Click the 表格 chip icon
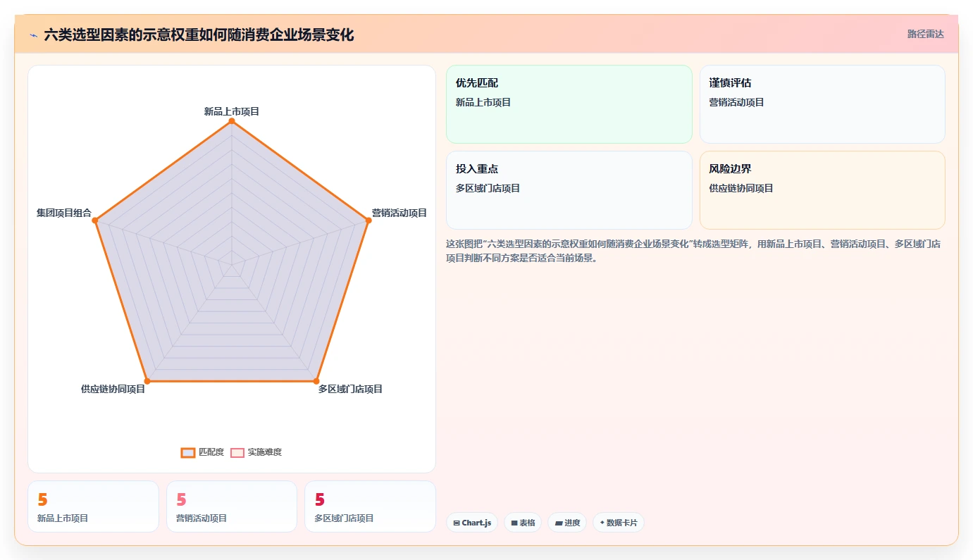Viewport: 973px width, 560px height. [x=514, y=523]
